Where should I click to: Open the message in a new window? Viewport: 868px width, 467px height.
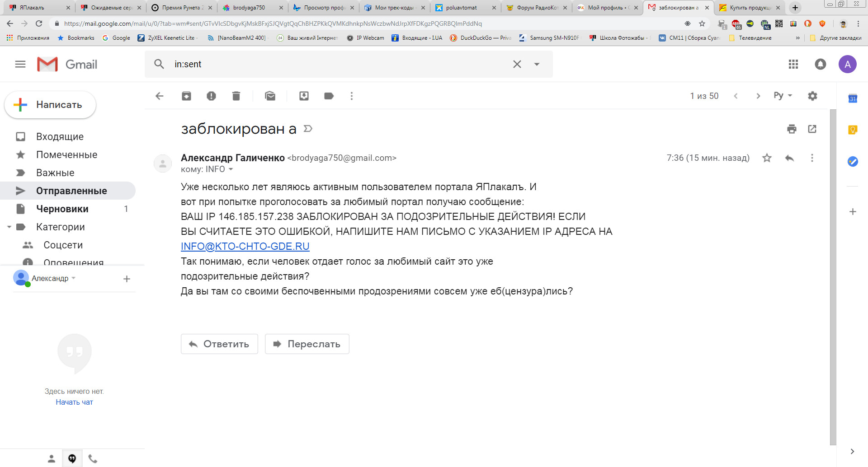[x=812, y=129]
